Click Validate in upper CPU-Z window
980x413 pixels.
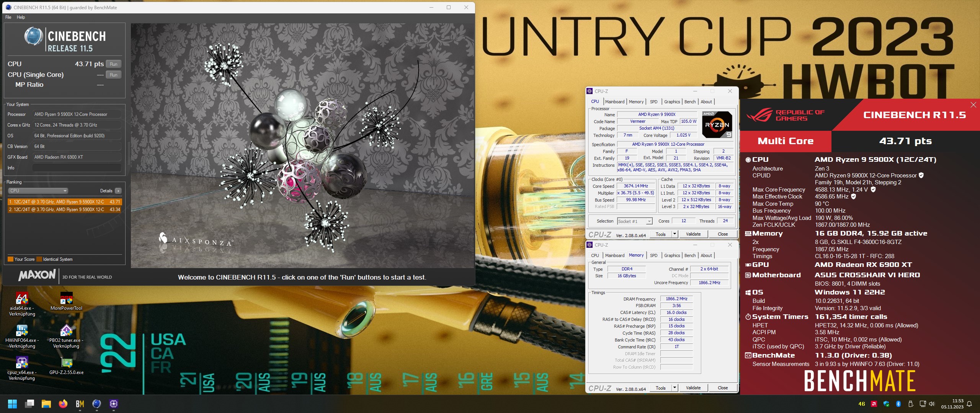693,234
